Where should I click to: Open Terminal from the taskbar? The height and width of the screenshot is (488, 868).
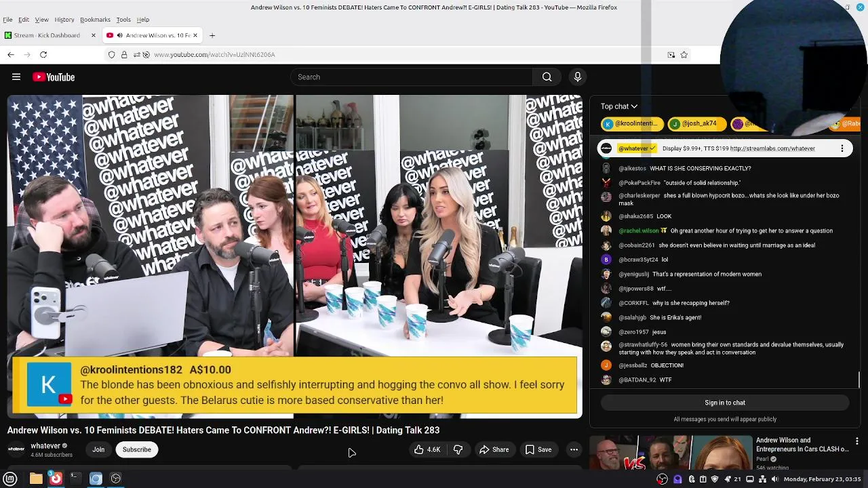pyautogui.click(x=75, y=479)
